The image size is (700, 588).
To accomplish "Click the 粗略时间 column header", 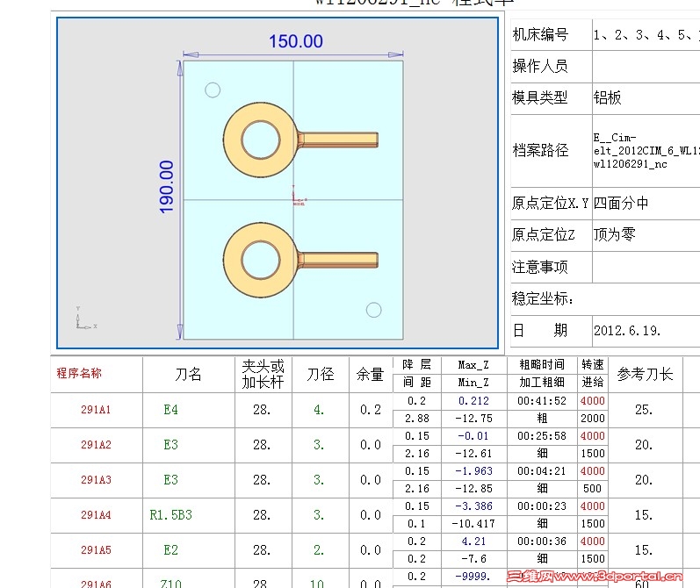I will click(x=542, y=365).
